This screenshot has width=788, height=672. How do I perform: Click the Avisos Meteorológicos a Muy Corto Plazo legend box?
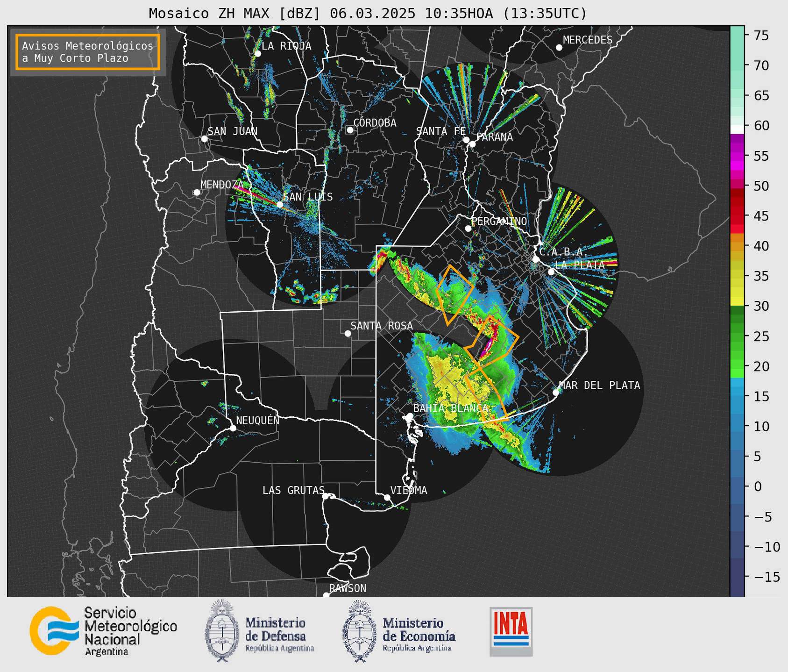click(x=88, y=52)
